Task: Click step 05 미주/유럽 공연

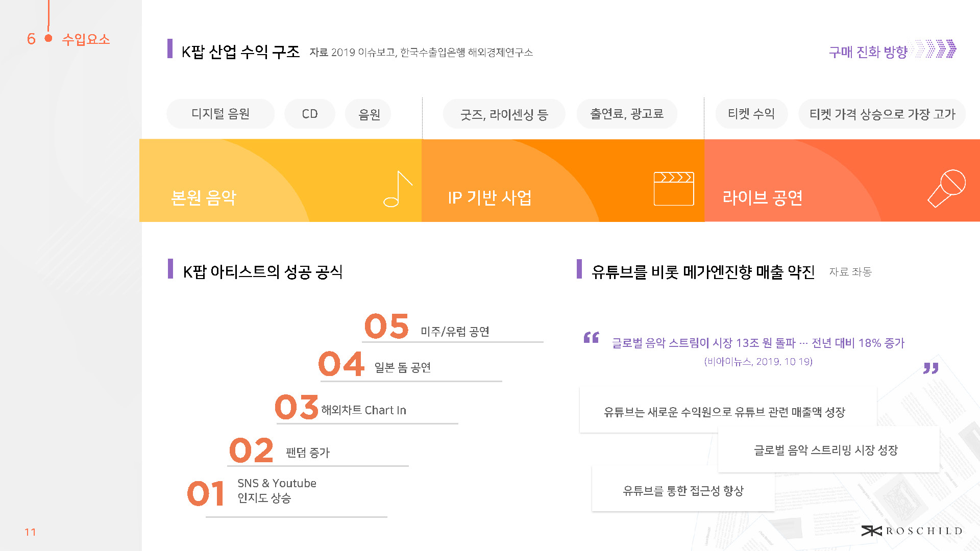Action: (454, 331)
